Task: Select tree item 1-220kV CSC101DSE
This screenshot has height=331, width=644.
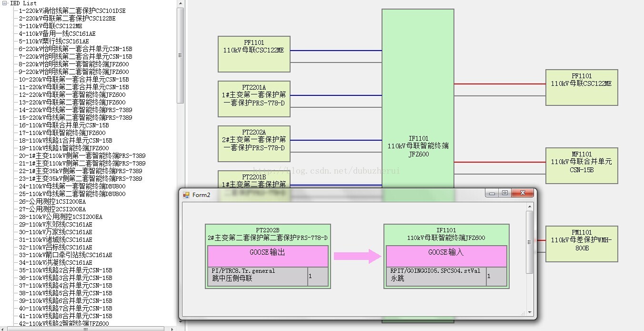Action: pyautogui.click(x=72, y=10)
